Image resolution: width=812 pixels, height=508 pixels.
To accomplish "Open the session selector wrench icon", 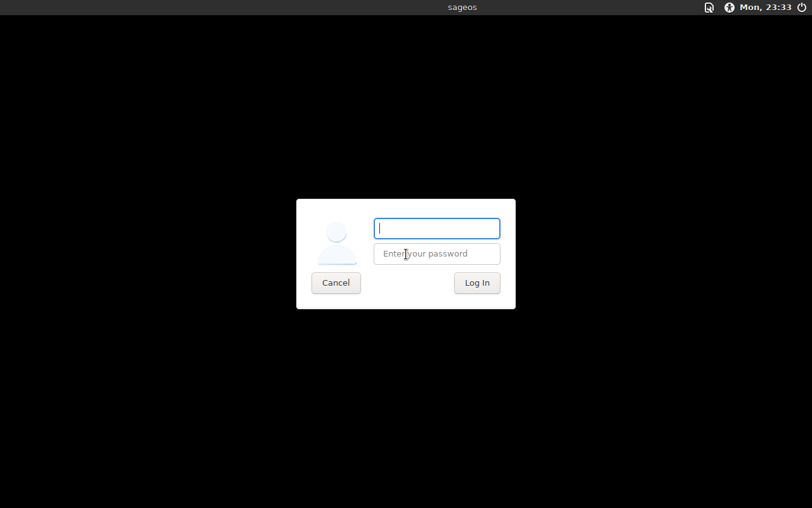I will 709,8.
